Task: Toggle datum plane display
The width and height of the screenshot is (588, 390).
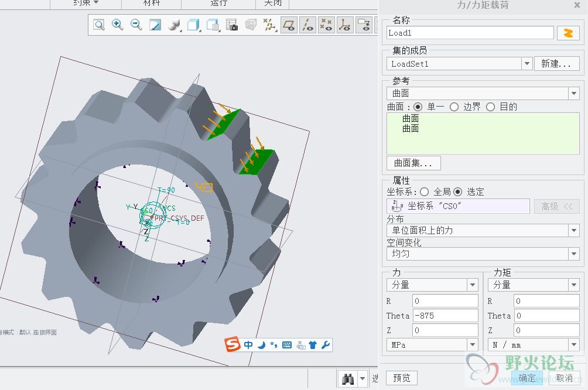Action: tap(289, 25)
